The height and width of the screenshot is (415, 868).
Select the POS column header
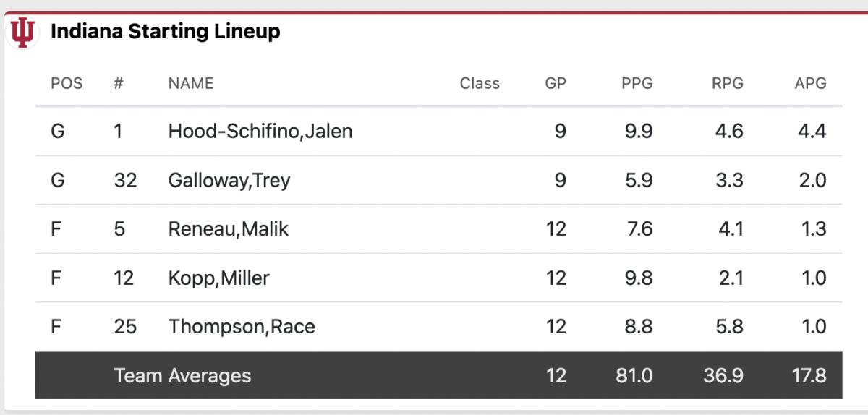coord(67,83)
